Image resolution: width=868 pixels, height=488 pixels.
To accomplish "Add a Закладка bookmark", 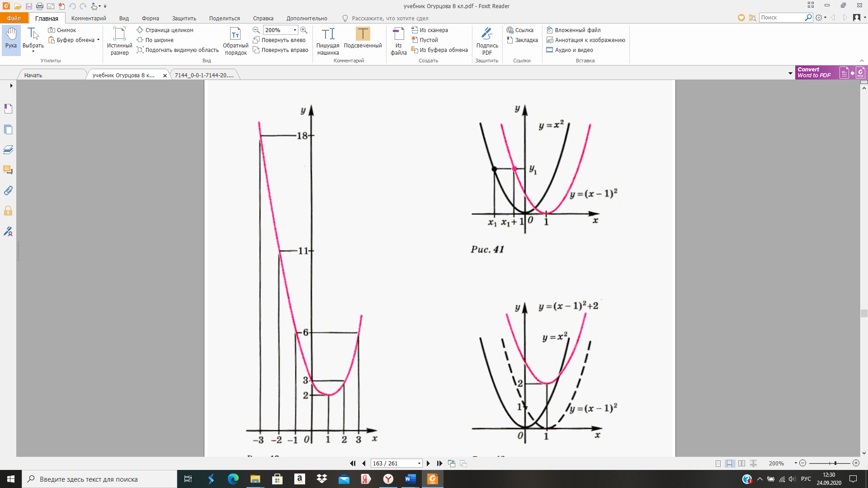I will coord(523,40).
